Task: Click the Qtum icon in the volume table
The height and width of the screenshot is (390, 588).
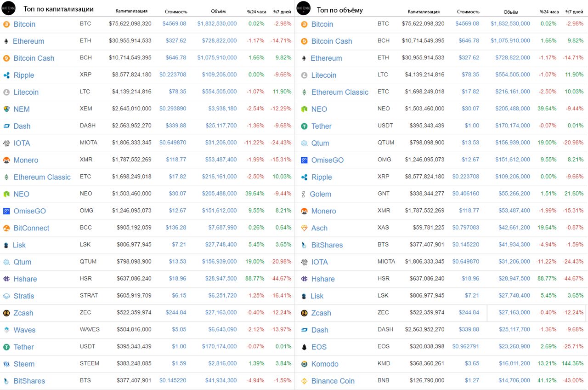Action: pos(304,143)
